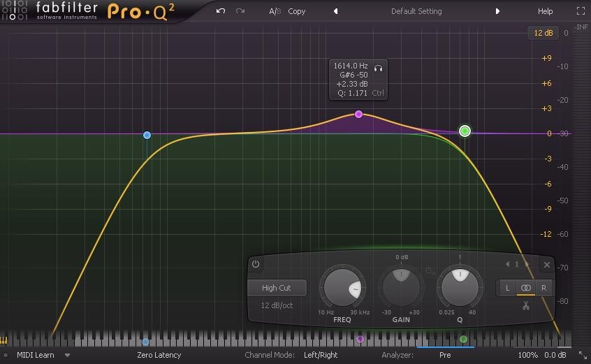Go to the previous preset arrow
591x364 pixels.
(x=335, y=11)
